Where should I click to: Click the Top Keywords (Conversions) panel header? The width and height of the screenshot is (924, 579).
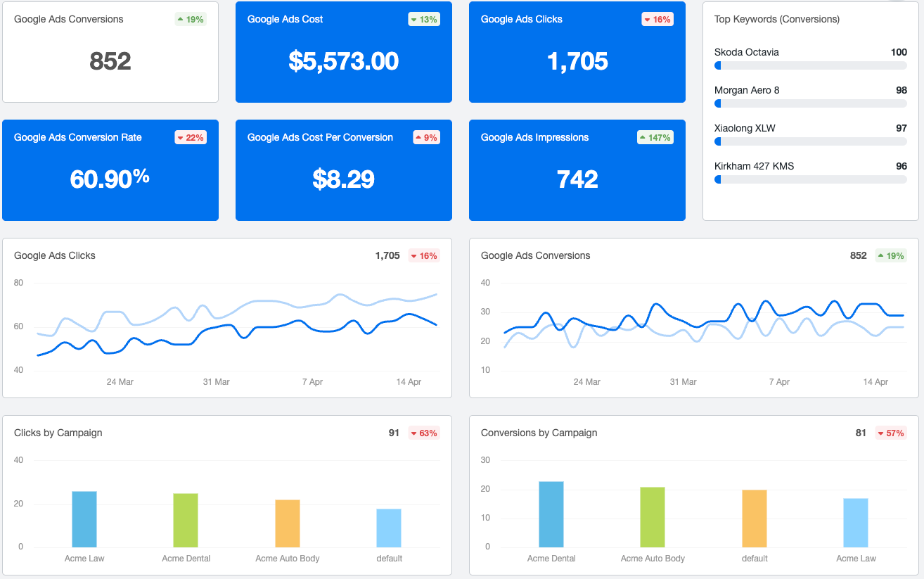(x=777, y=20)
